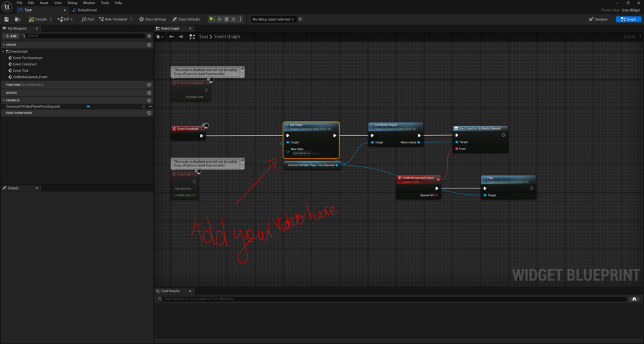Click variable type color pill of CommonUIVideoPlayerFuncExposed
The width and height of the screenshot is (644, 344).
(x=88, y=106)
